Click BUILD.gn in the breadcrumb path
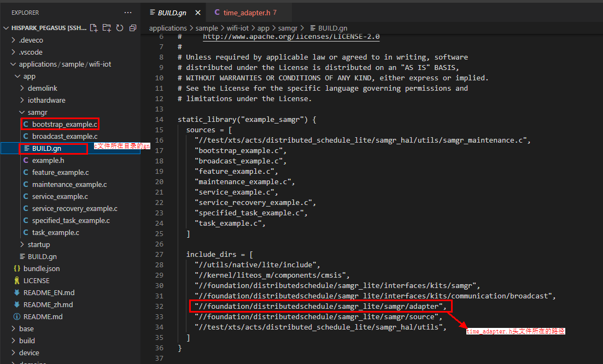This screenshot has height=364, width=603. click(332, 28)
